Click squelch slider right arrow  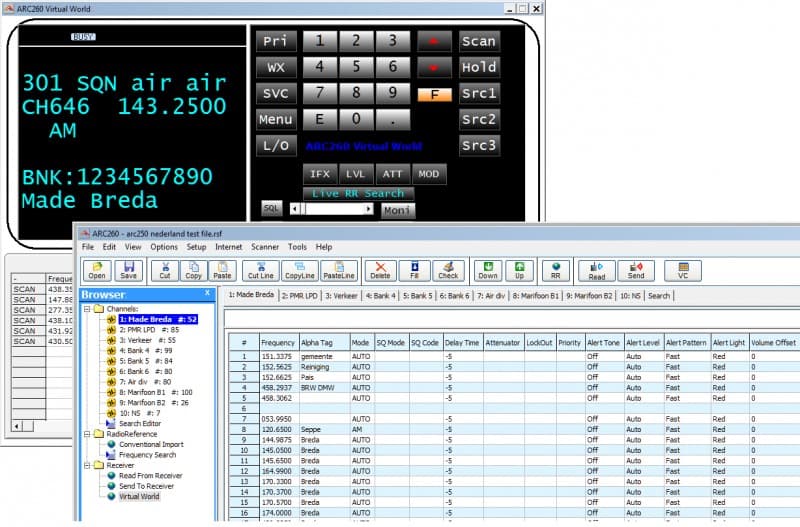(x=368, y=209)
